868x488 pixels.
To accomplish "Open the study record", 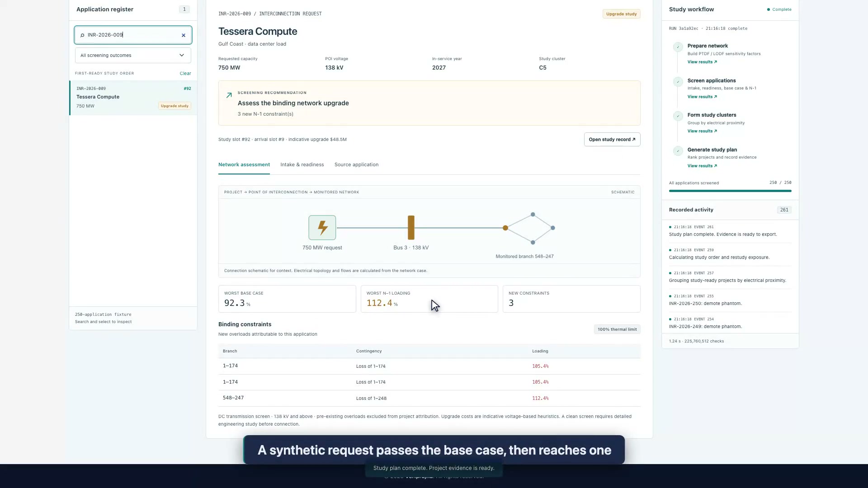I will (x=612, y=140).
